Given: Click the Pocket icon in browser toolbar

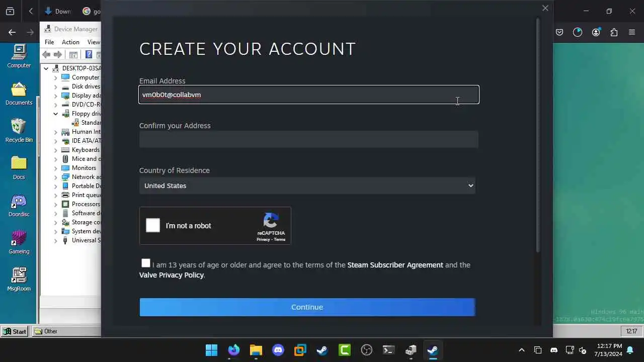Looking at the screenshot, I should 559,32.
